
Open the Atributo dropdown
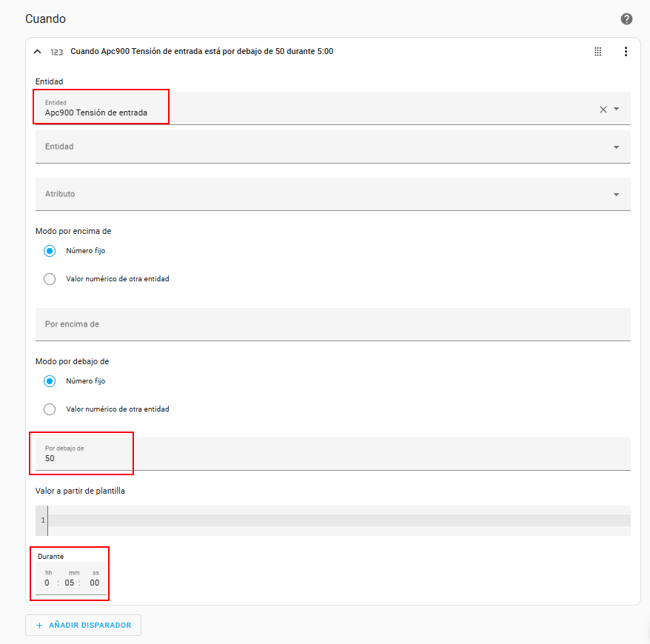coord(333,194)
